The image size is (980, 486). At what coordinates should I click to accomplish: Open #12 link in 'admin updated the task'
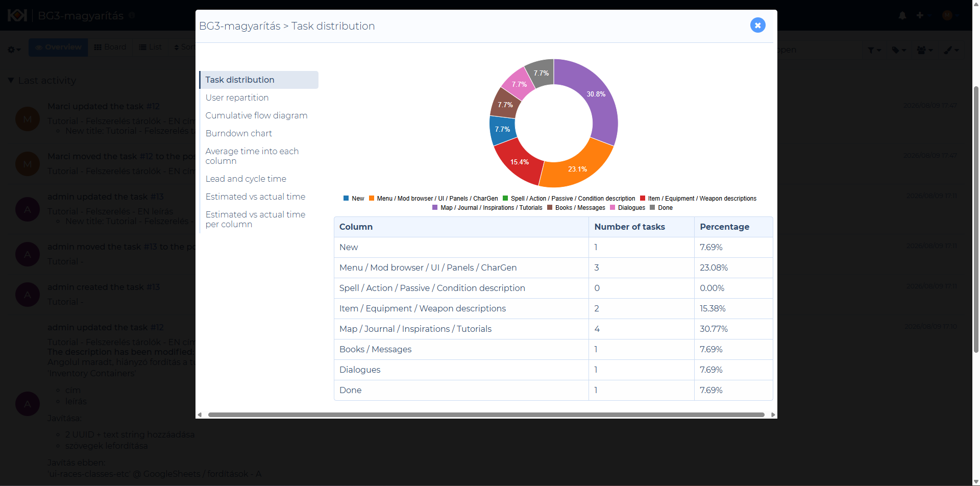[157, 327]
